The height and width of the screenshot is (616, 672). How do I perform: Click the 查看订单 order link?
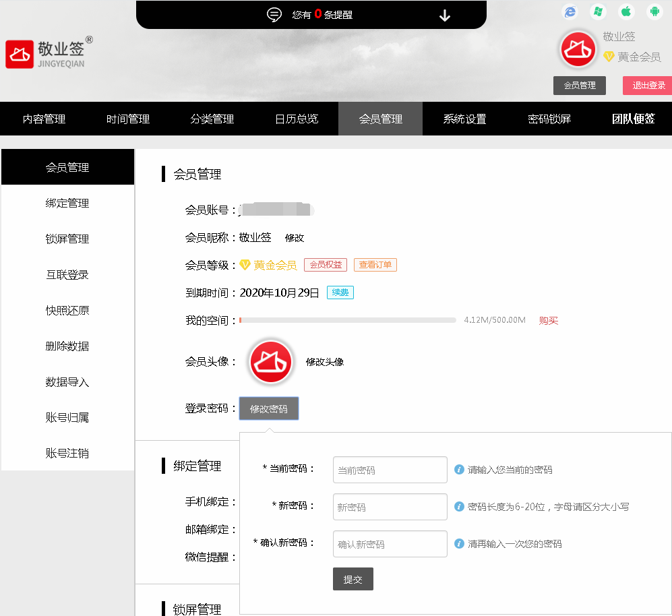(x=375, y=264)
